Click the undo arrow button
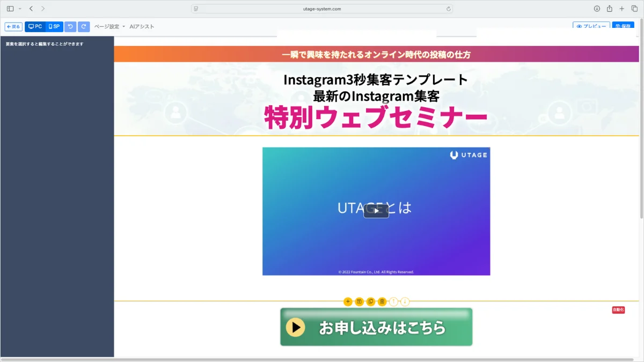The width and height of the screenshot is (644, 362). tap(70, 27)
